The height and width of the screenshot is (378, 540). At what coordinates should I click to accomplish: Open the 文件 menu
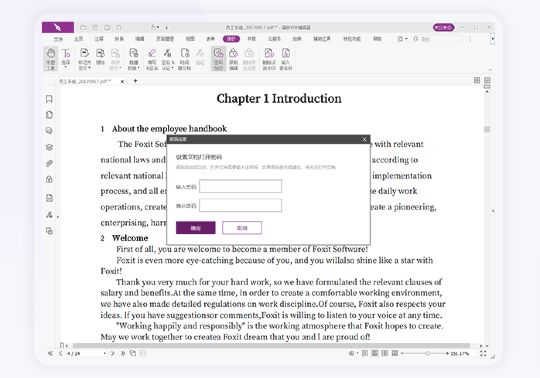click(58, 39)
